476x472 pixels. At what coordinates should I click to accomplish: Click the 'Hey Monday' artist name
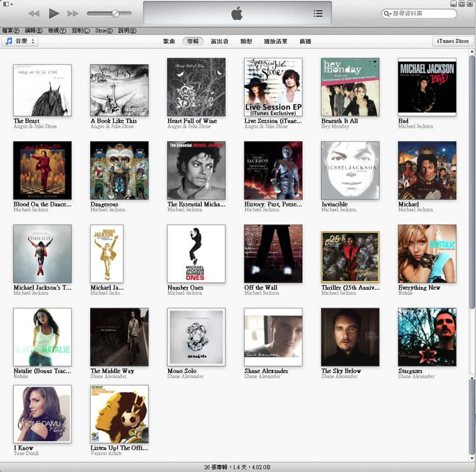(335, 126)
